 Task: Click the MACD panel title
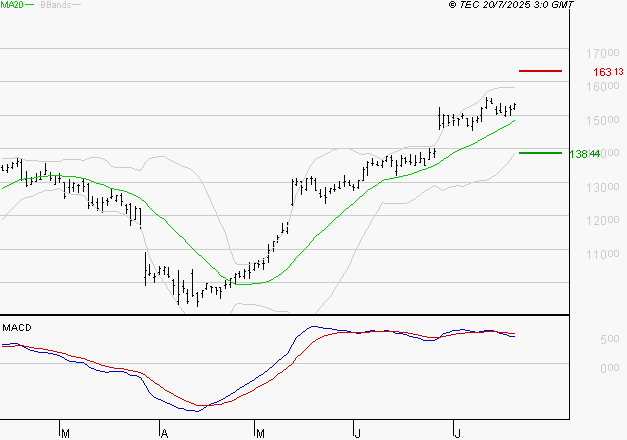coord(16,327)
